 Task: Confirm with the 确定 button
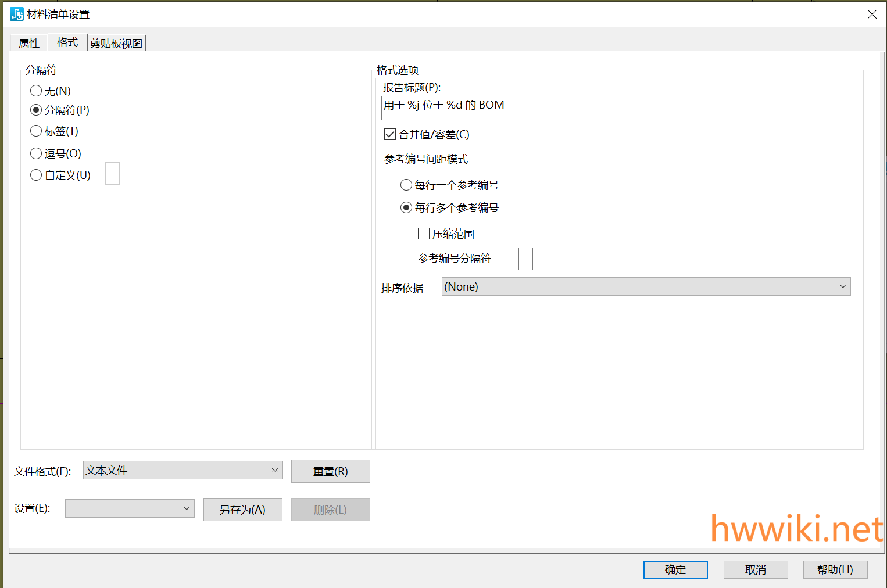[x=675, y=569]
